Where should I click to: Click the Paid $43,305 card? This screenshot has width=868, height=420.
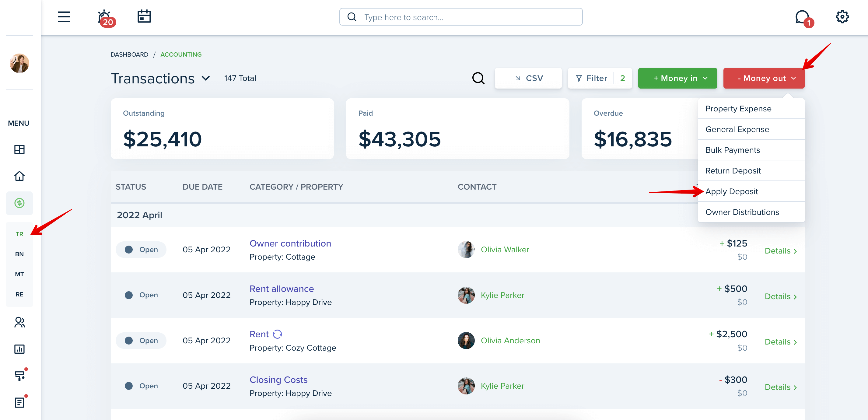point(457,129)
